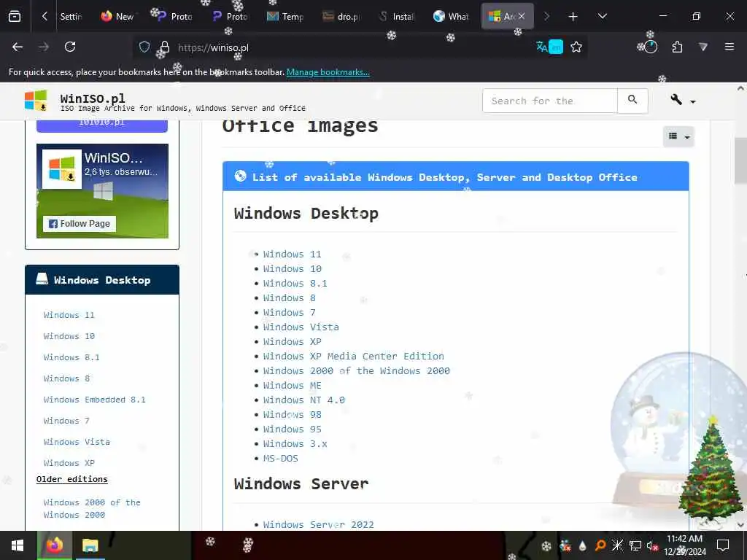
Task: Reload the current page
Action: click(x=70, y=47)
